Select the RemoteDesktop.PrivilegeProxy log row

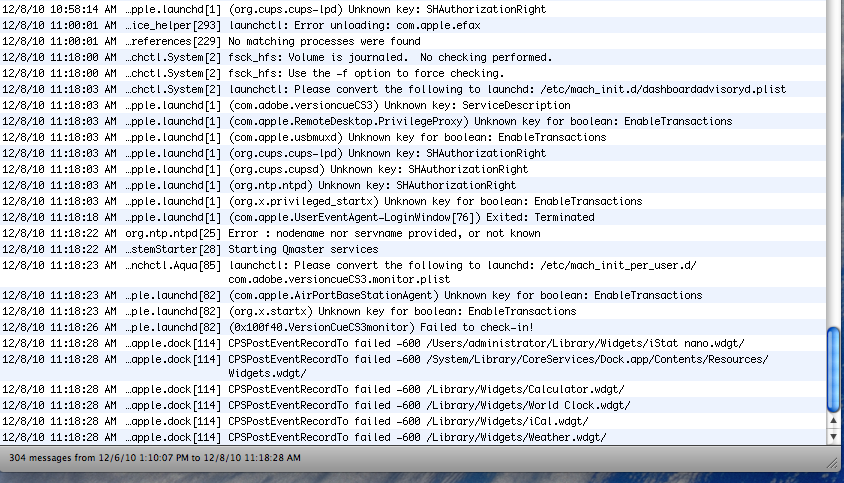(x=413, y=121)
